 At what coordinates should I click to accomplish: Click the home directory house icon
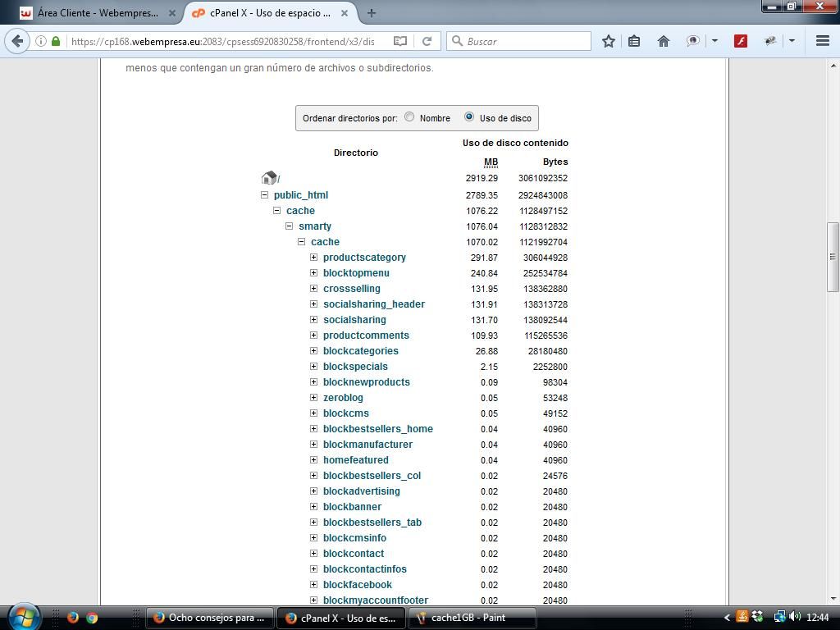pos(269,177)
